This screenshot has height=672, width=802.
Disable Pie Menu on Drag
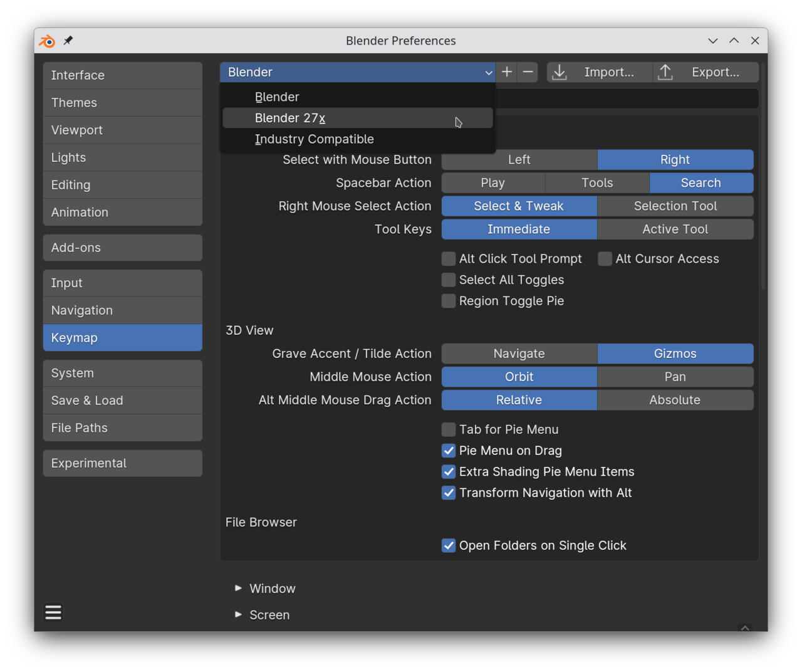449,451
